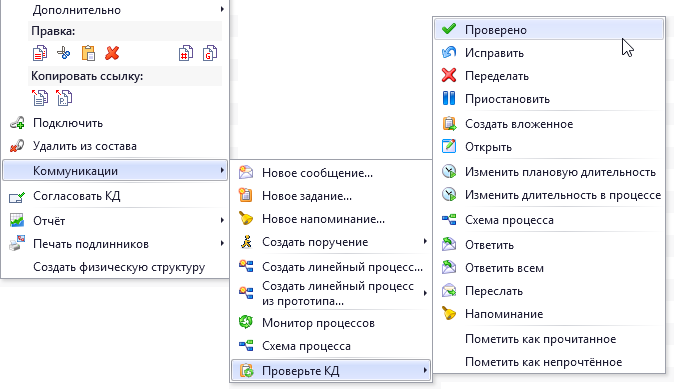Click the copy with G icon
Screen dimensions: 674x391
[210, 53]
